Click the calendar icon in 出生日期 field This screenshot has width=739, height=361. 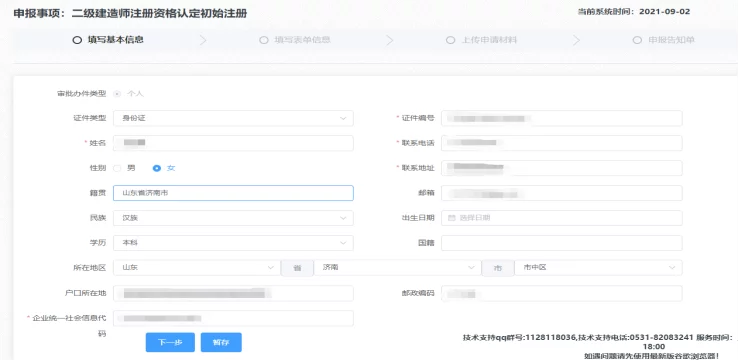tap(451, 218)
